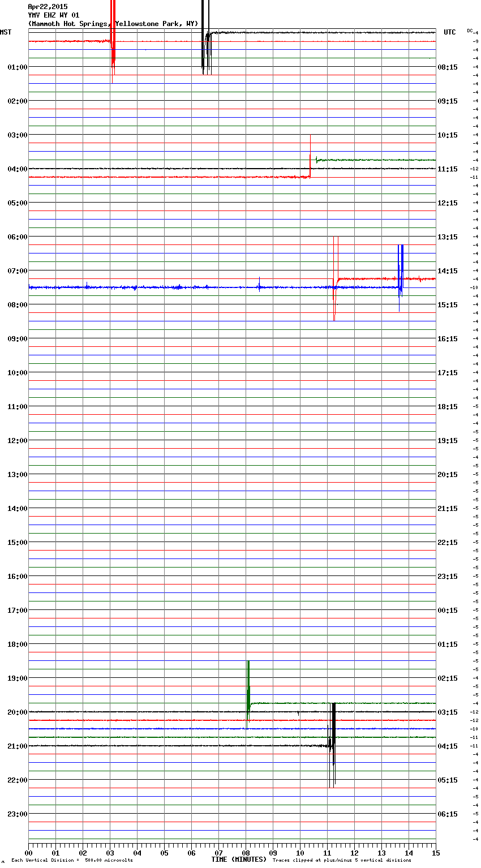481x868 pixels.
Task: Click the 20:00 MST time label
Action: pos(17,712)
